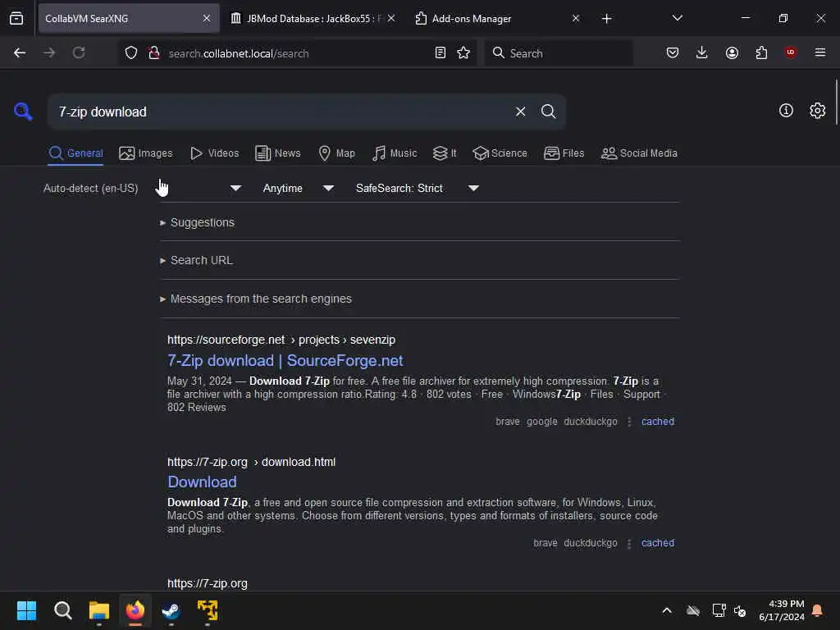The image size is (840, 630).
Task: Open SearXNG preferences gear icon
Action: [818, 111]
